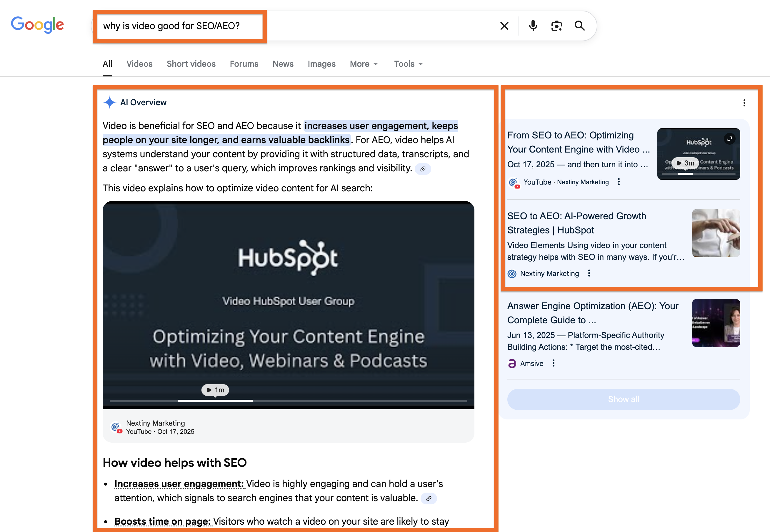Viewport: 770px width, 532px height.
Task: Switch to the Forums tab
Action: point(244,64)
